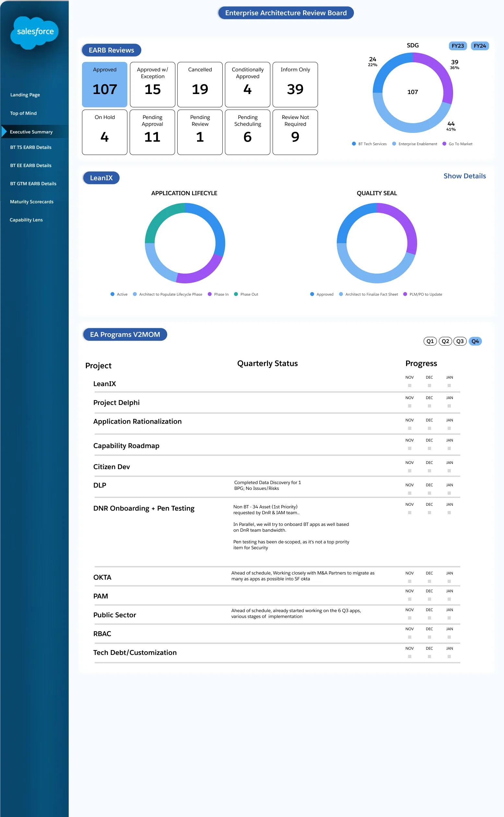Toggle Phase Out legend dot
504x817 pixels.
coord(236,294)
